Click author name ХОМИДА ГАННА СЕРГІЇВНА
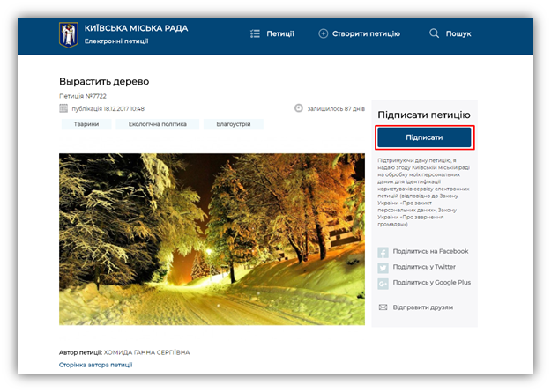The image size is (551, 392). (x=146, y=352)
